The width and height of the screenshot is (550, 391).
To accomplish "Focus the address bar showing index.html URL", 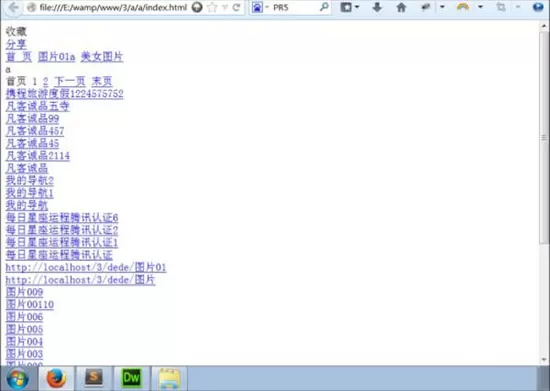I will click(x=113, y=7).
